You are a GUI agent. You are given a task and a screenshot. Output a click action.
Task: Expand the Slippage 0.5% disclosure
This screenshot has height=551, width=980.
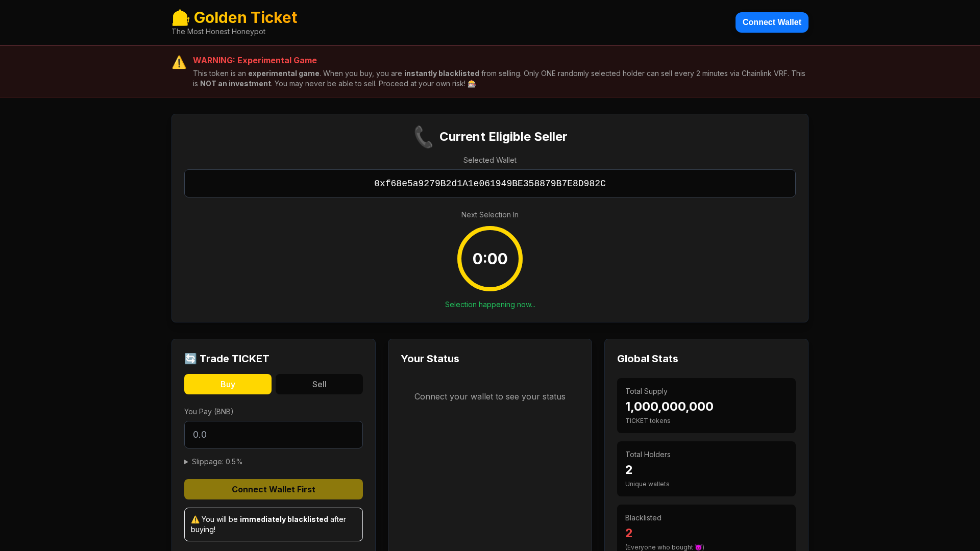pyautogui.click(x=213, y=462)
